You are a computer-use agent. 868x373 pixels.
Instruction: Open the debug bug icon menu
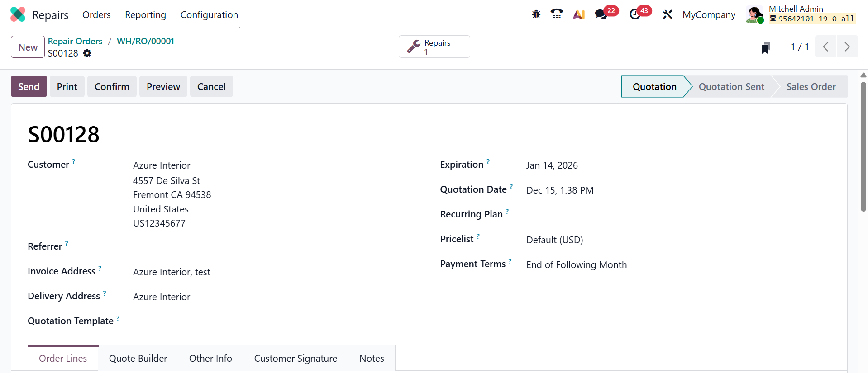[536, 14]
